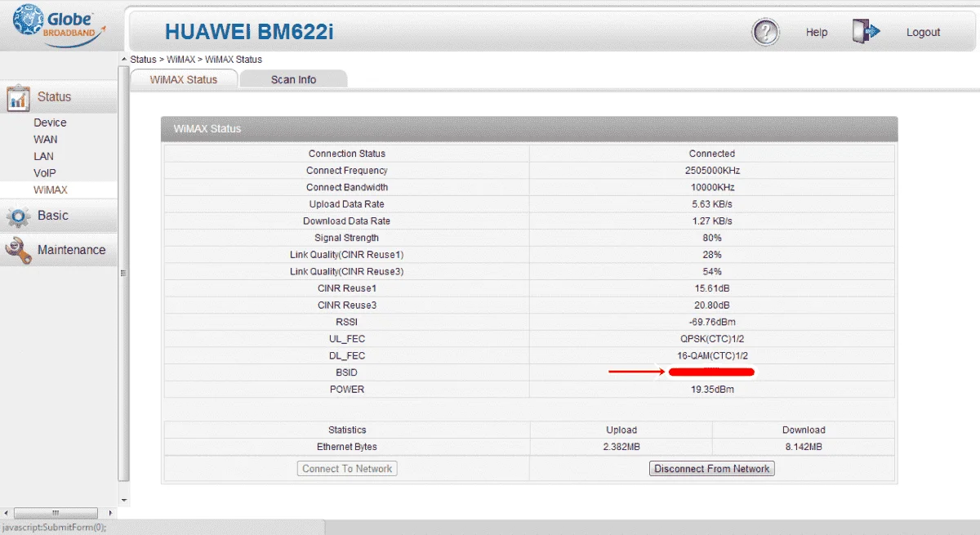Click the Connect Frequency label
Screen dimensions: 980x535
tap(347, 171)
